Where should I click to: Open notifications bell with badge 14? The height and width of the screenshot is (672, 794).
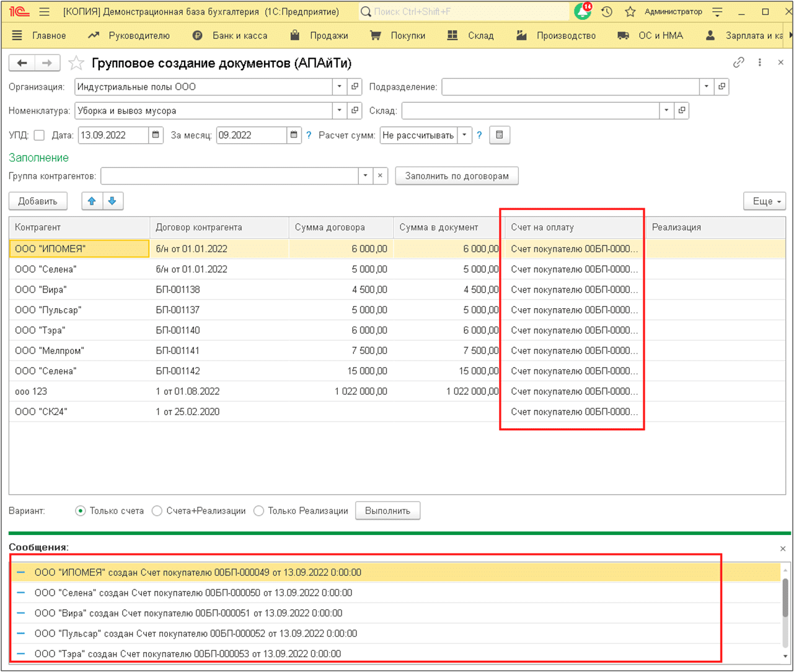point(583,11)
